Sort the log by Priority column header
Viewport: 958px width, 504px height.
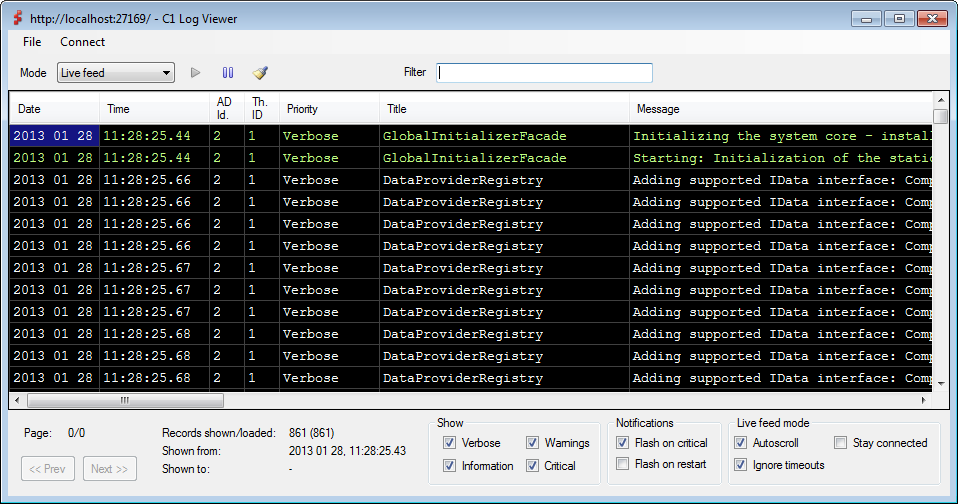click(x=303, y=109)
